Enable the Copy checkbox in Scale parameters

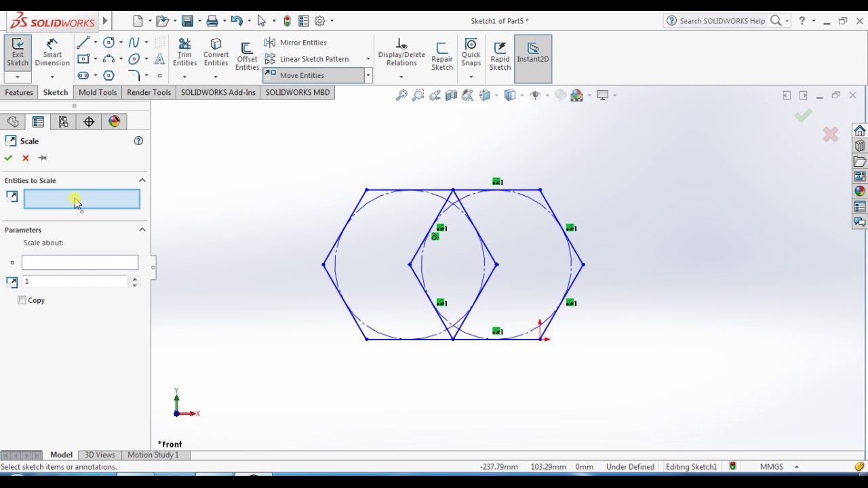pos(22,300)
